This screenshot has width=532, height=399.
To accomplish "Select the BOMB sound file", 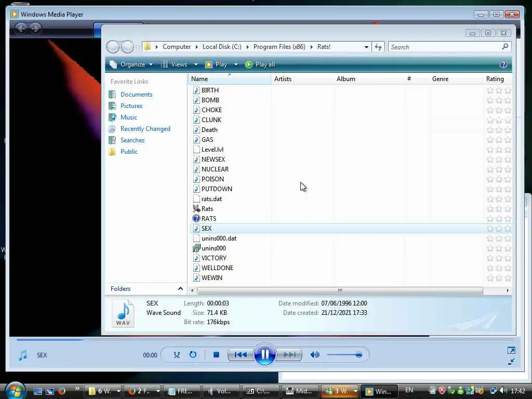I will pyautogui.click(x=210, y=100).
